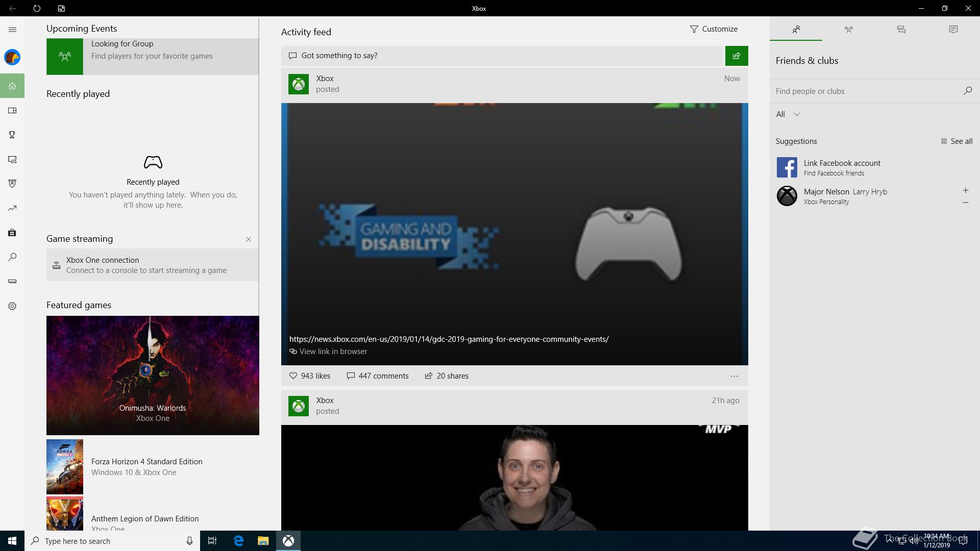Open Microsoft Store bag icon in the sidebar
Viewport: 980px width, 551px height.
12,233
